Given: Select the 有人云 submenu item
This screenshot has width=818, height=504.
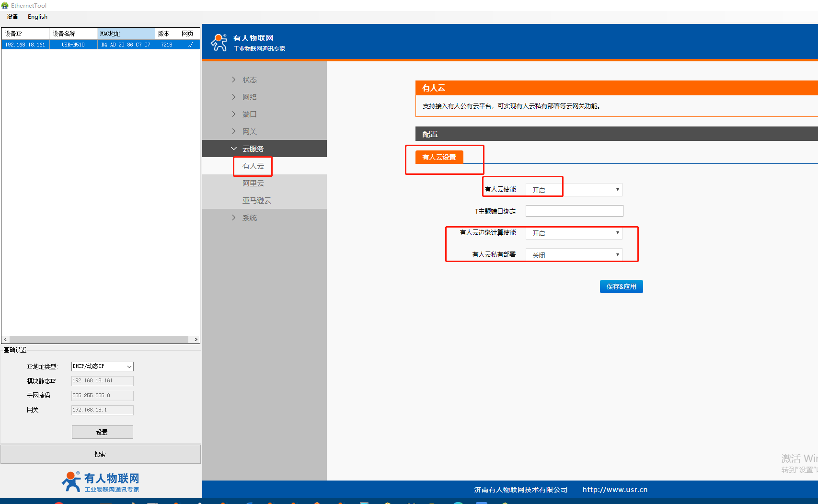Looking at the screenshot, I should coord(253,166).
